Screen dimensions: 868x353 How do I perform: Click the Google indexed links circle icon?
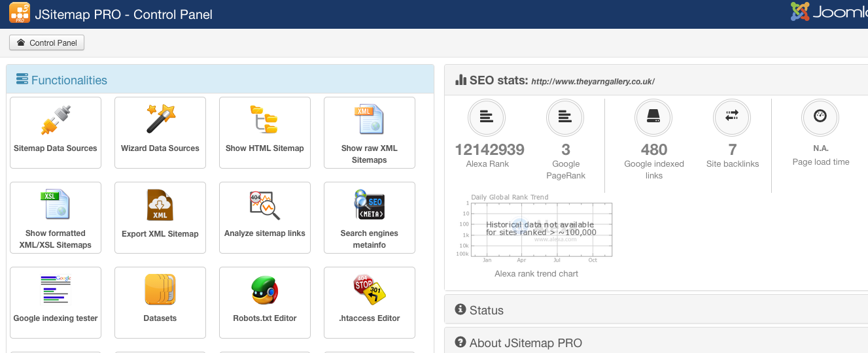pyautogui.click(x=653, y=118)
